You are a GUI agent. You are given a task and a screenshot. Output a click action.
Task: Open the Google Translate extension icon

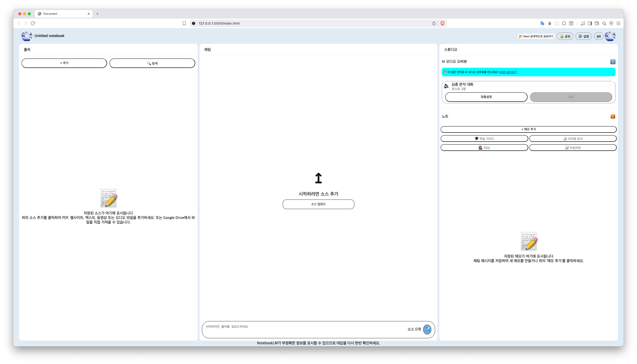tap(542, 23)
